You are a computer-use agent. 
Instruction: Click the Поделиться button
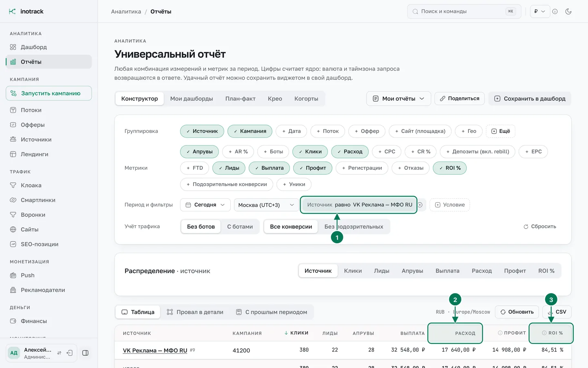pyautogui.click(x=459, y=99)
